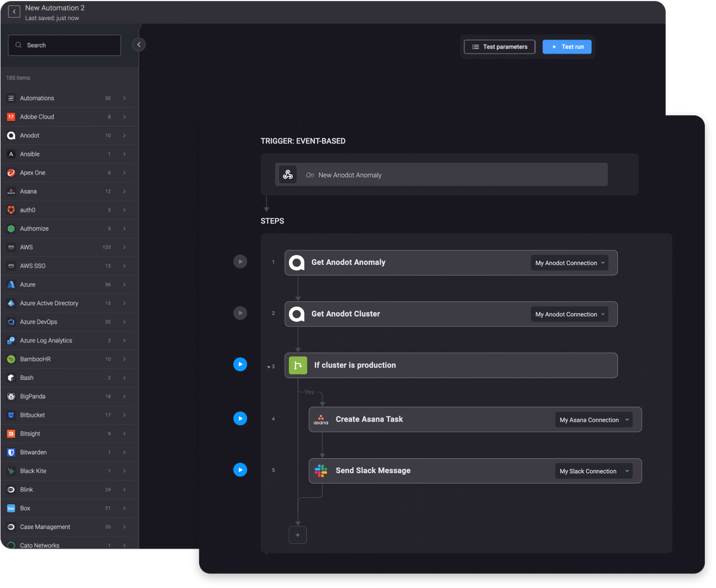Click the Azure icon in the sidebar

point(11,285)
